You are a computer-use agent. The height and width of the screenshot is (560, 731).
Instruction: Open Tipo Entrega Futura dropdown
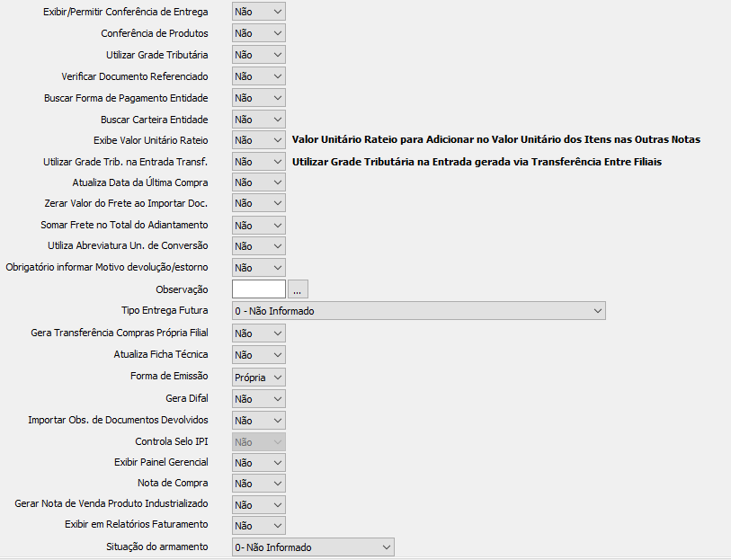419,311
